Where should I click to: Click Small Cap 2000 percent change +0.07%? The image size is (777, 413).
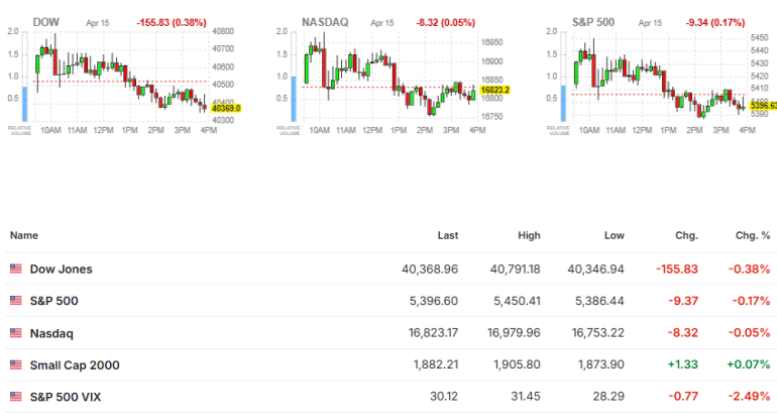pyautogui.click(x=749, y=365)
